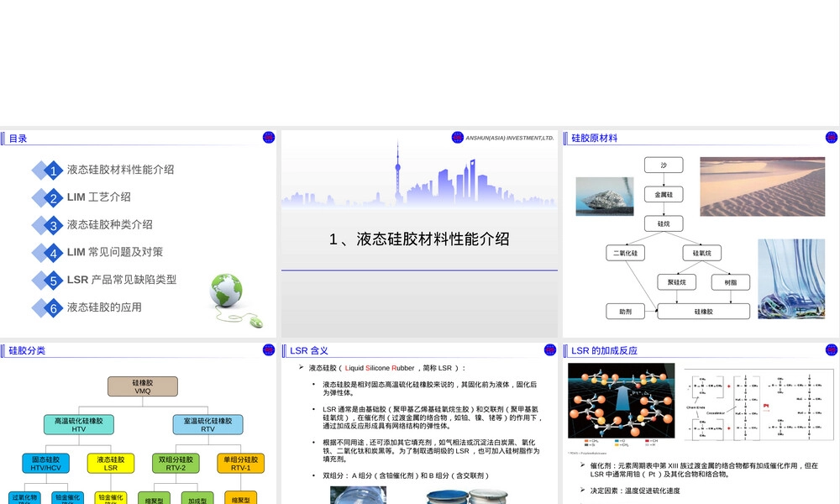Image resolution: width=840 pixels, height=504 pixels.
Task: Click the logo on LSR 含义 slide
Action: (550, 349)
